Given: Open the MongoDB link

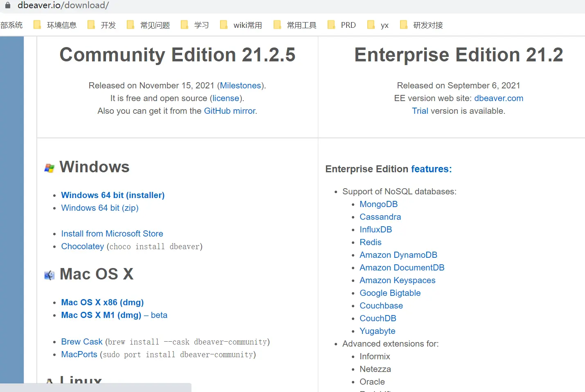Looking at the screenshot, I should point(378,204).
